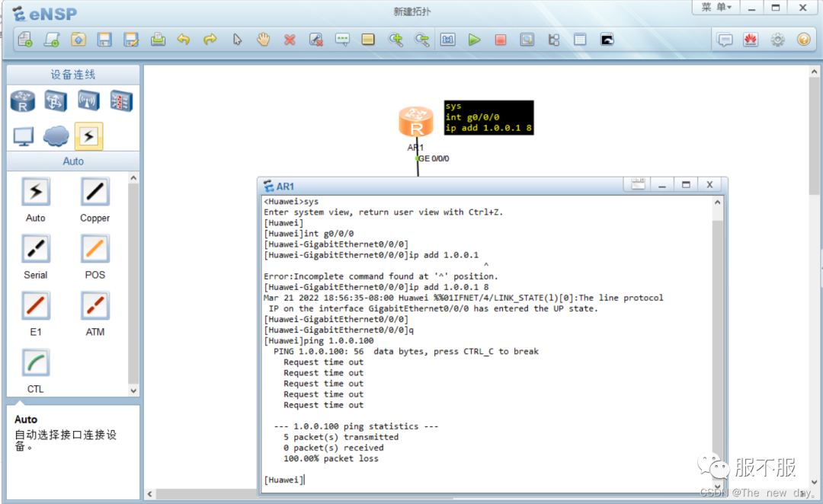Print the topology using the printer icon
This screenshot has width=823, height=504.
click(x=158, y=40)
